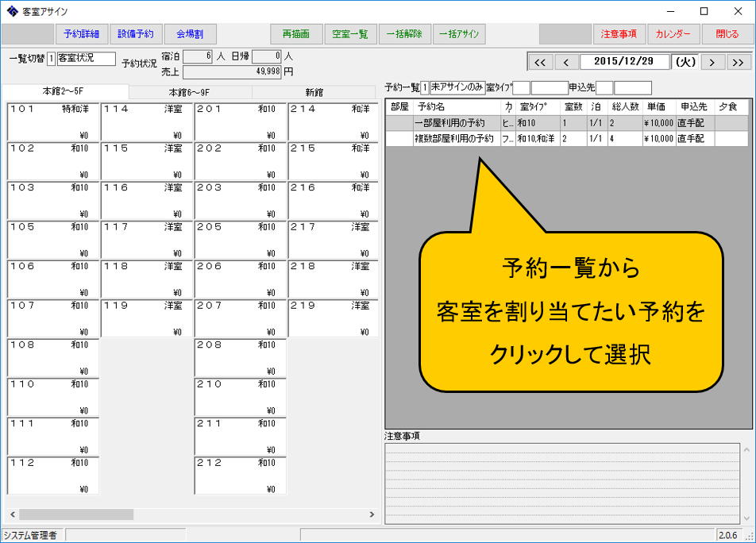This screenshot has height=543, width=756.
Task: Click the 予約詳細 toolbar button
Action: [x=80, y=34]
